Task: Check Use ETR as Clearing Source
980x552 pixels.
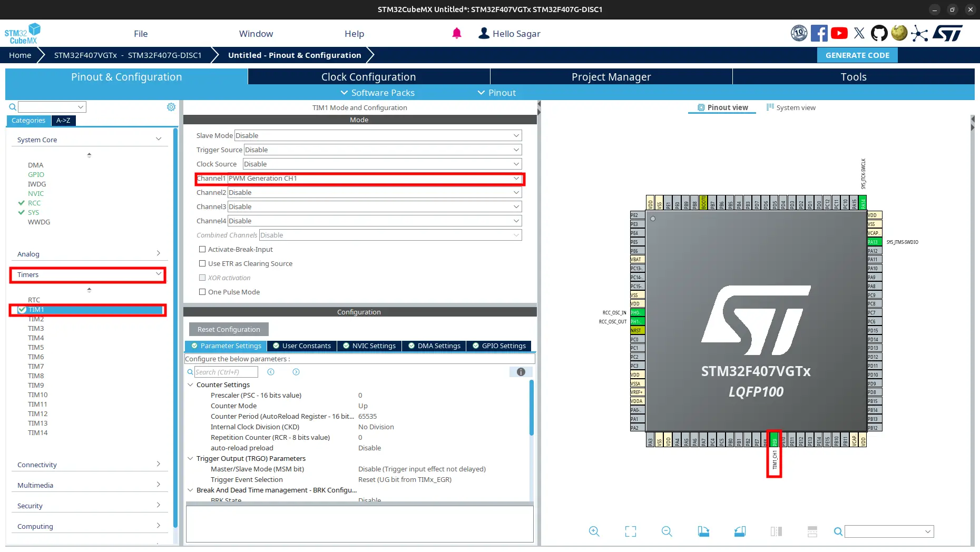Action: (202, 263)
